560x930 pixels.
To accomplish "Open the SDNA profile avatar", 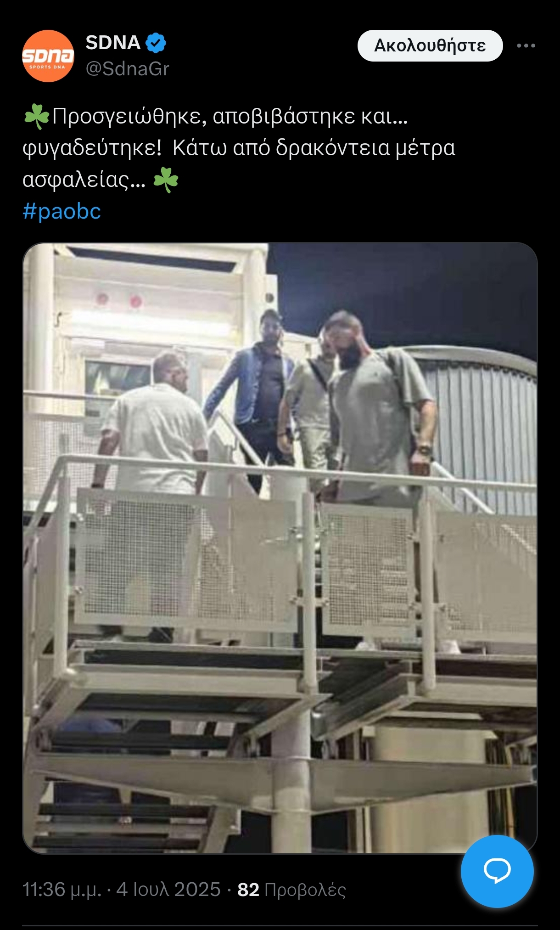I will [48, 56].
